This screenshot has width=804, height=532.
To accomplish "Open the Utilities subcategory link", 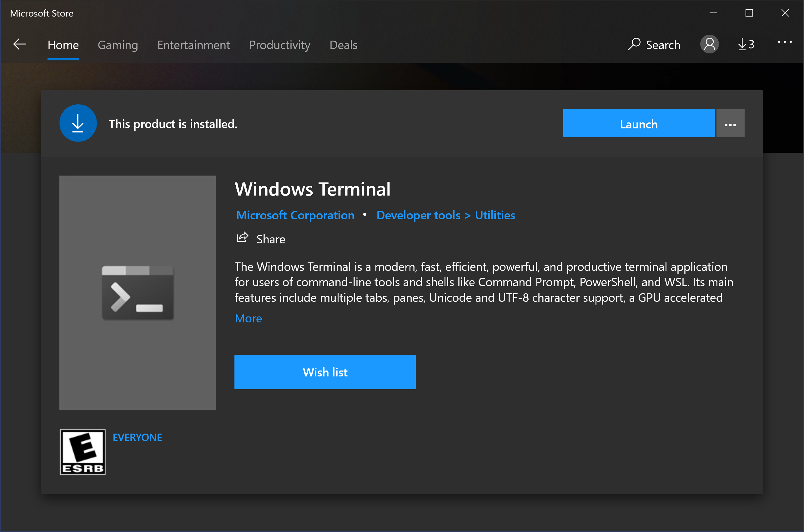I will 495,215.
